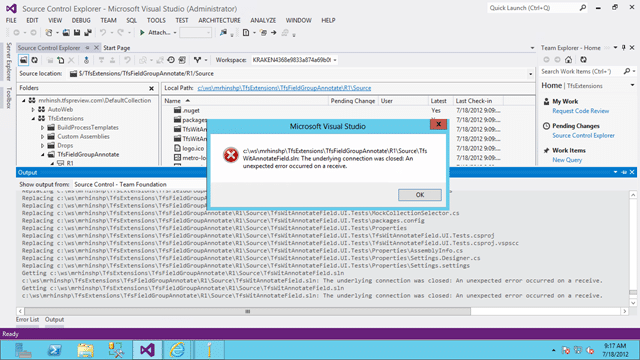Select the DefaultCollection root tree node
Viewport: 640px width, 360px height.
pos(94,100)
